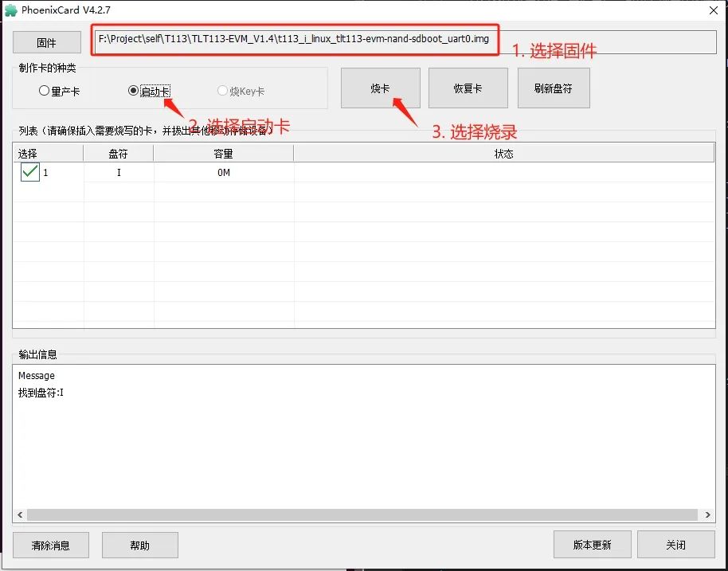Click the Message line in output
The image size is (728, 571).
(x=36, y=376)
